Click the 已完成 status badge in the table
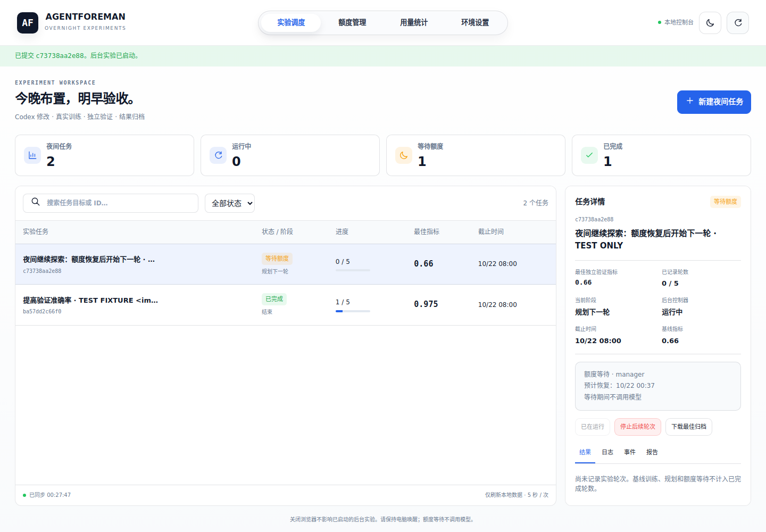Viewport: 766px width, 532px height. point(274,299)
